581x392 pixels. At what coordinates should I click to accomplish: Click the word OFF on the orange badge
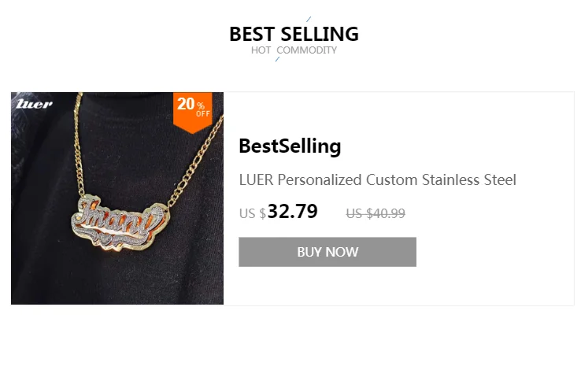[203, 114]
